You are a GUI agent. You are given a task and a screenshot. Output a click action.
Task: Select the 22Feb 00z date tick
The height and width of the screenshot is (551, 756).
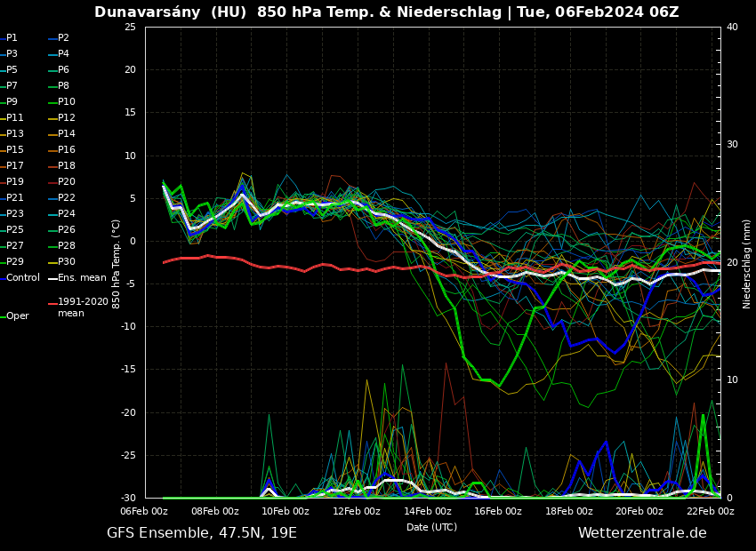(711, 512)
